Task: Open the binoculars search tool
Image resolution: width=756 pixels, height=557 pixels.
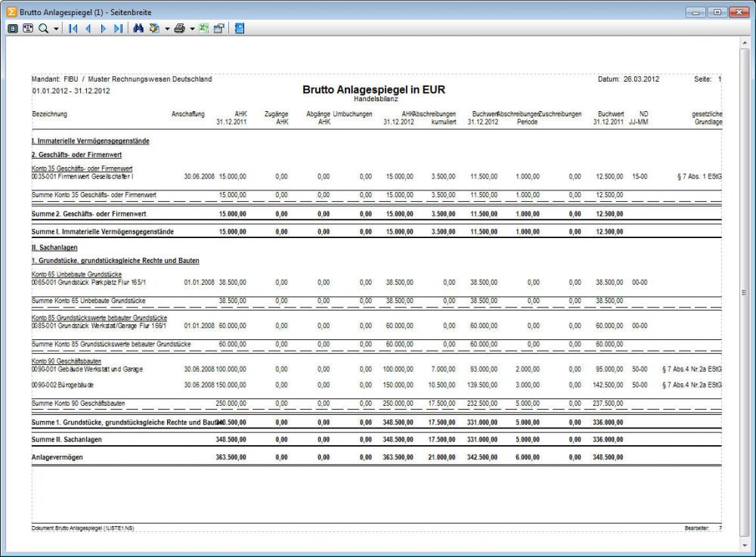Action: coord(138,29)
